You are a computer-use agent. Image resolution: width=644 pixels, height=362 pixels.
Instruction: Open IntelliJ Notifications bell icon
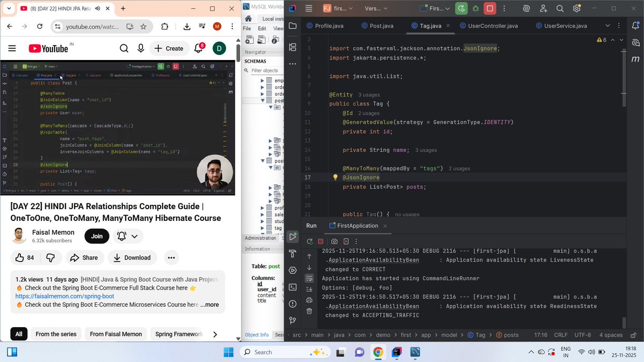636,26
